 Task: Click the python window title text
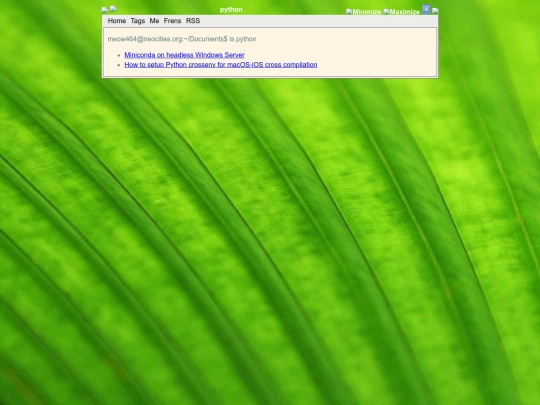tap(231, 10)
